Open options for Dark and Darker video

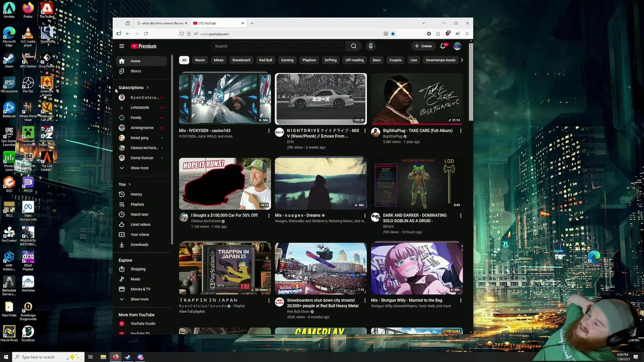click(x=460, y=215)
